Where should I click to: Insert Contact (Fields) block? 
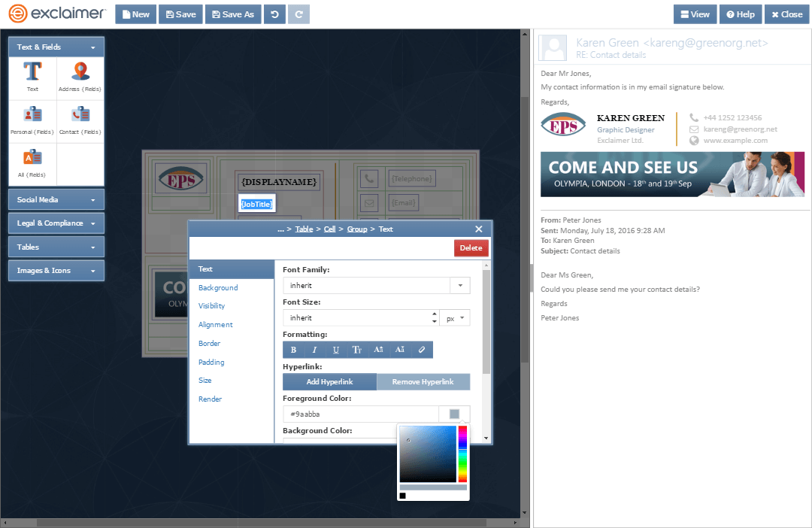click(80, 121)
